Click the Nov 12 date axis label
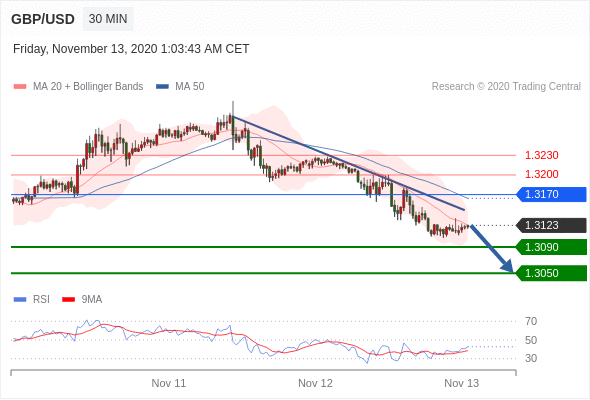The height and width of the screenshot is (400, 590). tap(315, 383)
